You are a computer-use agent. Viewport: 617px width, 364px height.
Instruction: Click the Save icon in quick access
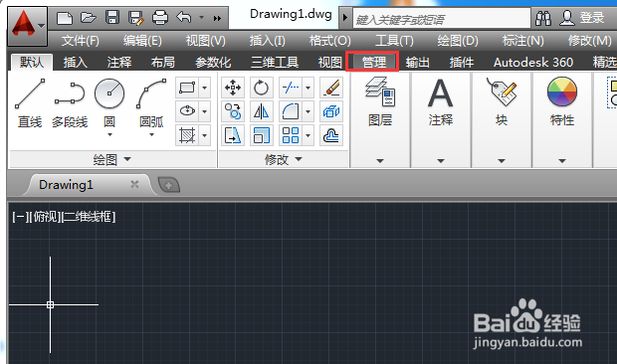[112, 18]
